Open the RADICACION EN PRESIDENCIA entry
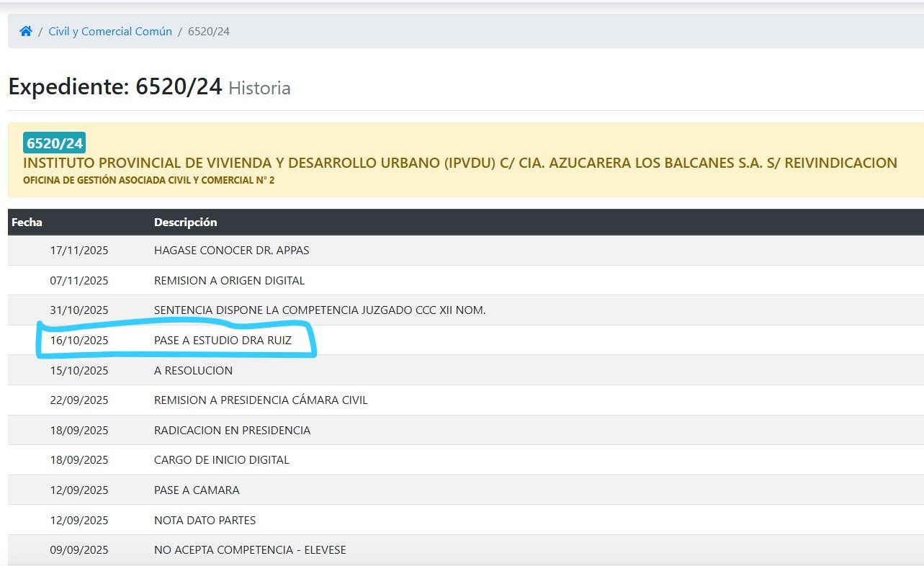Image resolution: width=924 pixels, height=566 pixels. tap(232, 431)
